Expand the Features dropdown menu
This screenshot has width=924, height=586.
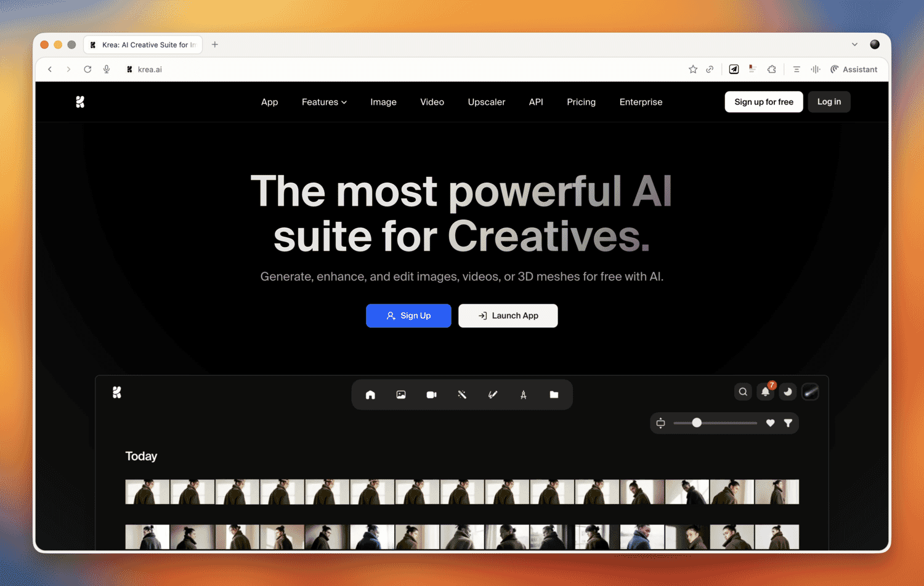click(324, 102)
